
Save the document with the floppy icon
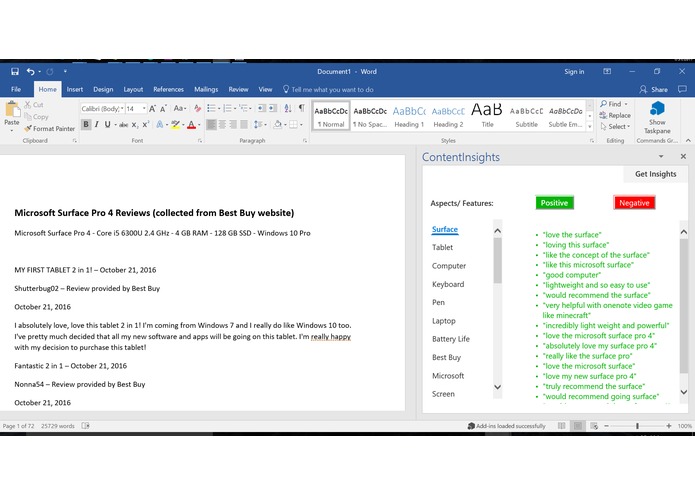(15, 71)
